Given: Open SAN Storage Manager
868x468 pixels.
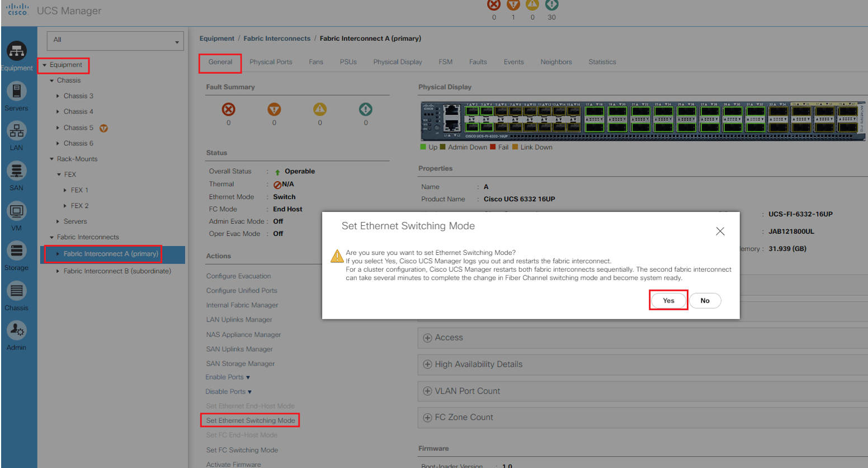Looking at the screenshot, I should pyautogui.click(x=240, y=364).
